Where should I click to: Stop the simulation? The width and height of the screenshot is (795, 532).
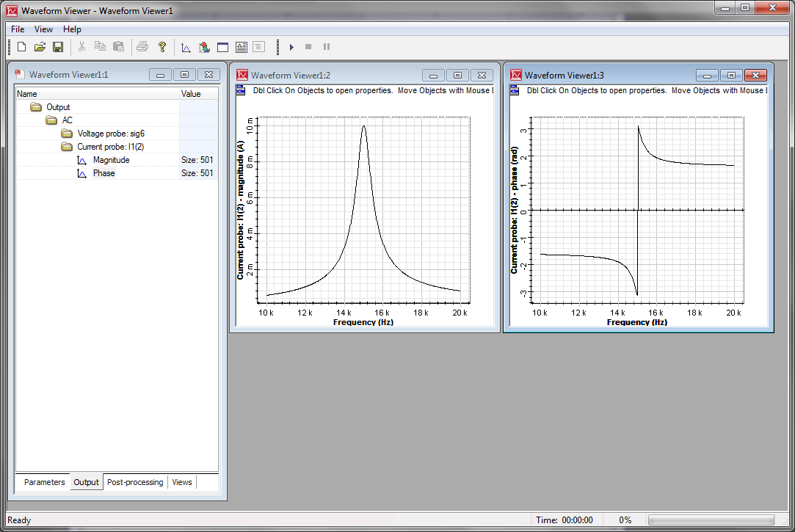click(x=308, y=46)
